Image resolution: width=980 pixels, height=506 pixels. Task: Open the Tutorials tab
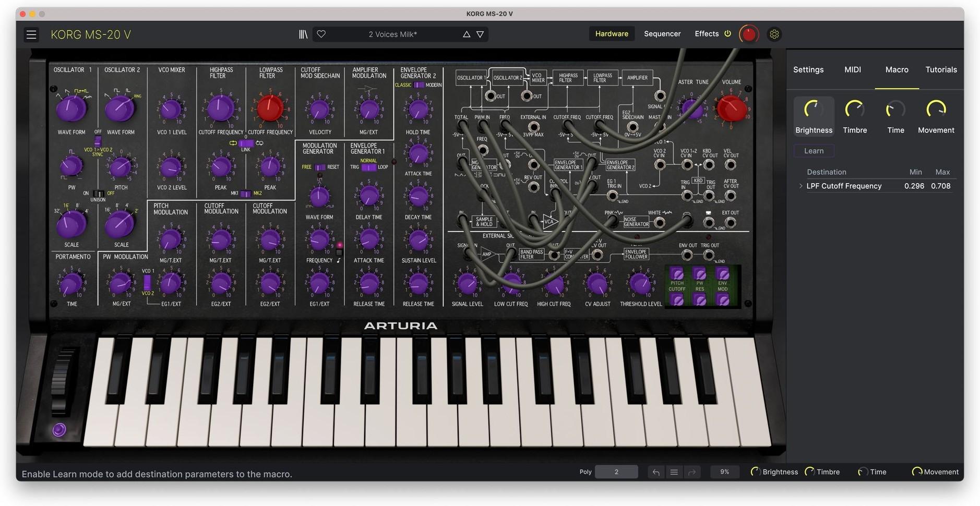(x=940, y=69)
